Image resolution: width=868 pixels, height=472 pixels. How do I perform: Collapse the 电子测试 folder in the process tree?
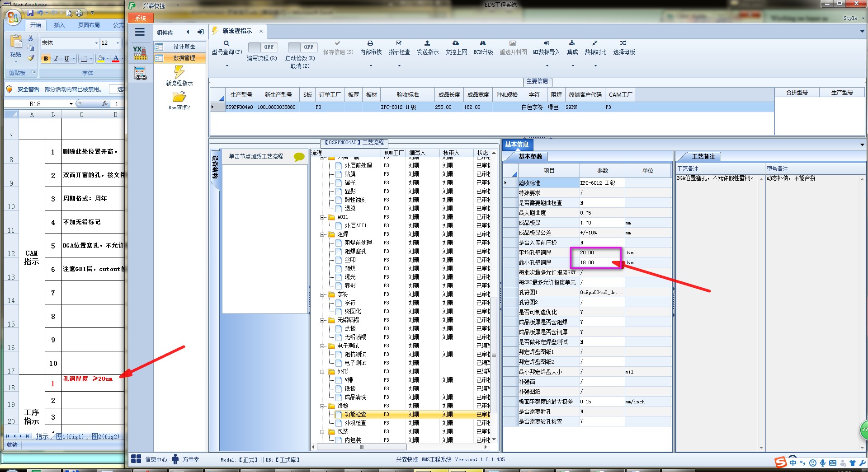click(x=323, y=346)
